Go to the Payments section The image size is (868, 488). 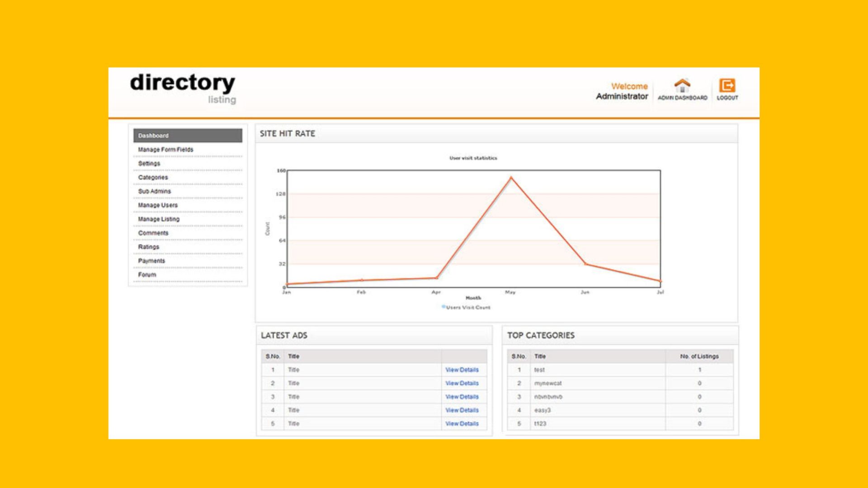tap(152, 261)
